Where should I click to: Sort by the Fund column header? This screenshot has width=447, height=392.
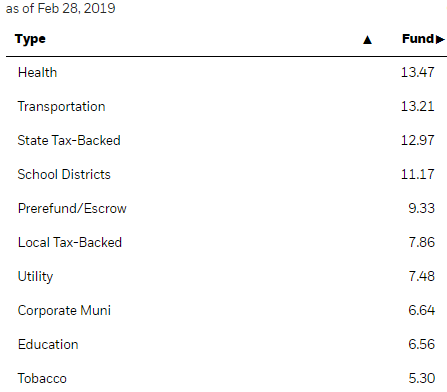[x=418, y=39]
